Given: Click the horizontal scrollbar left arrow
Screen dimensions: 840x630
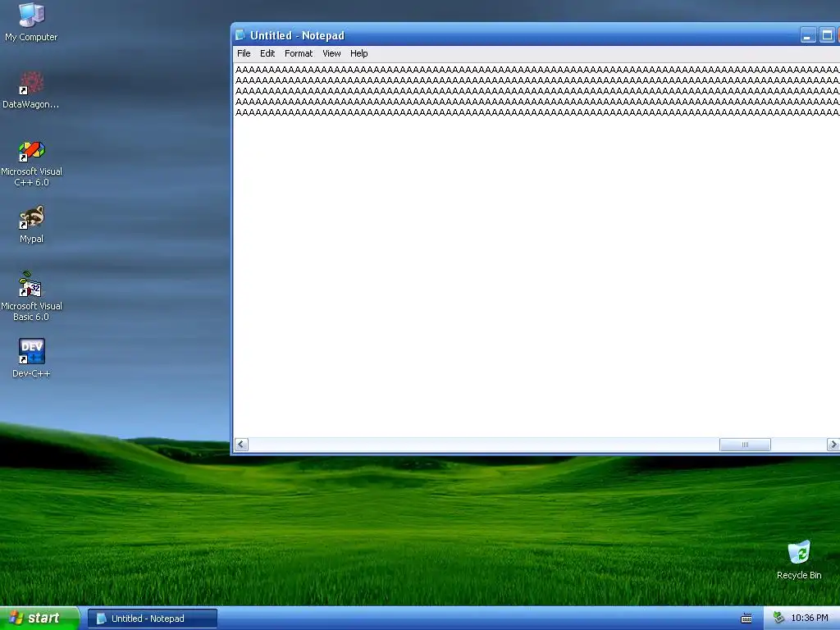Looking at the screenshot, I should click(242, 444).
